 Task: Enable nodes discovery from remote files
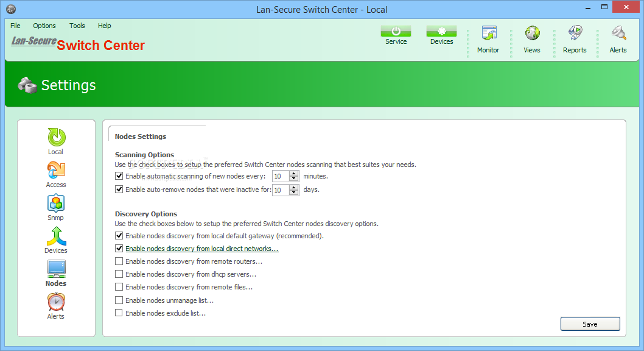(119, 286)
